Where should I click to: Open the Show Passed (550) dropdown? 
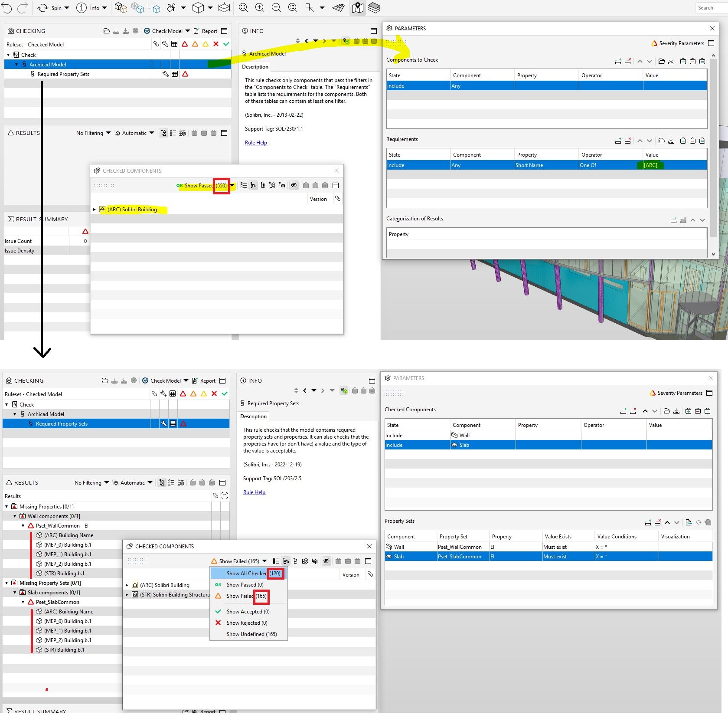click(232, 186)
